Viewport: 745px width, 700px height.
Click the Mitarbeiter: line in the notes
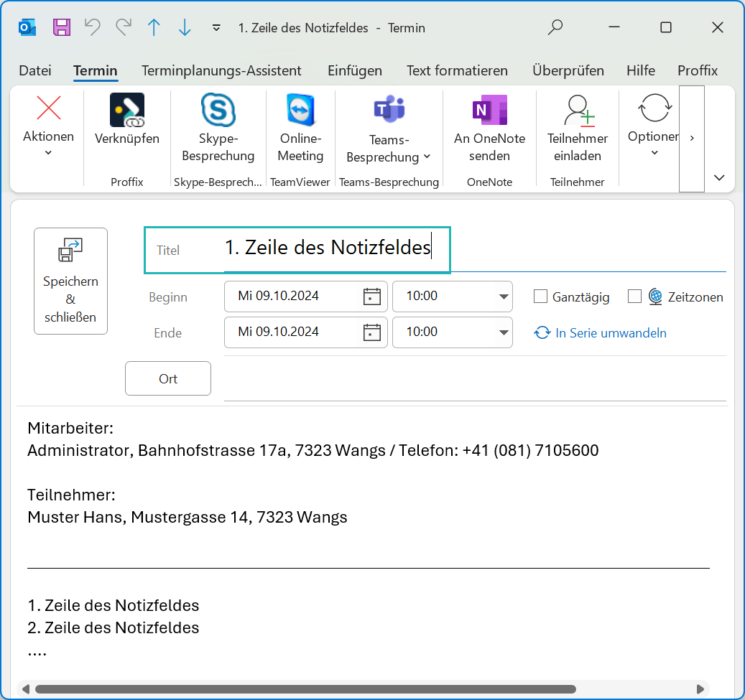(x=70, y=428)
